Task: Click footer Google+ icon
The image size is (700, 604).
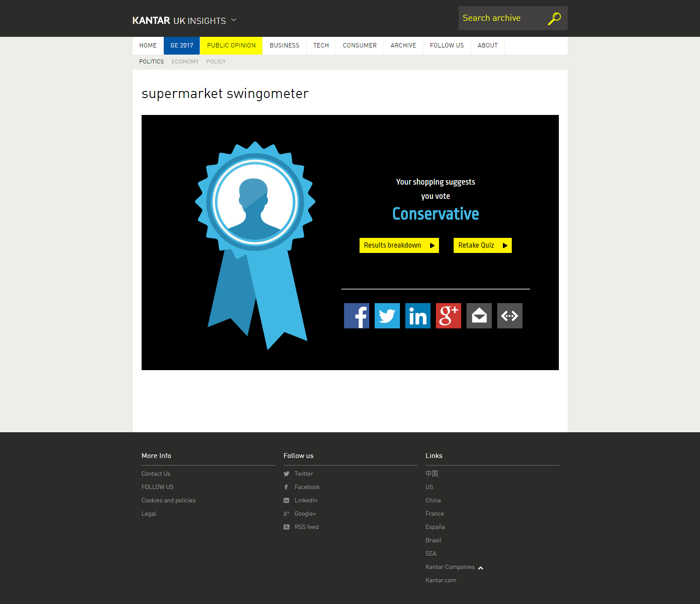Action: pyautogui.click(x=286, y=514)
